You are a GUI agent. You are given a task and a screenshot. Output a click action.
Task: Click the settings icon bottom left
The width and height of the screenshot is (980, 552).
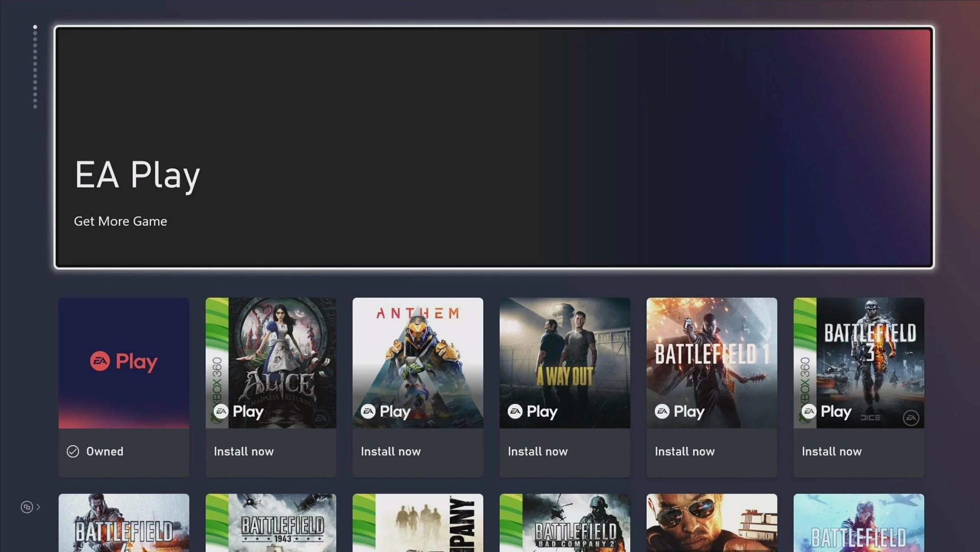click(27, 507)
